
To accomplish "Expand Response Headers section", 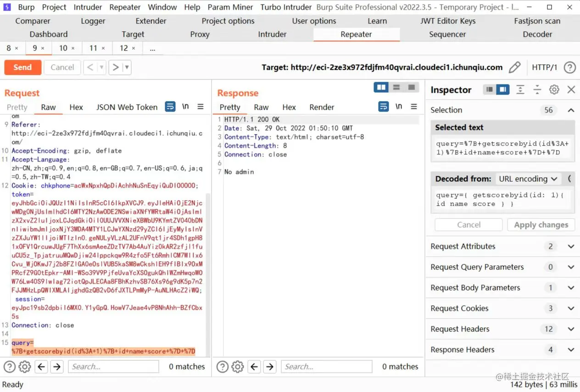I will click(571, 349).
